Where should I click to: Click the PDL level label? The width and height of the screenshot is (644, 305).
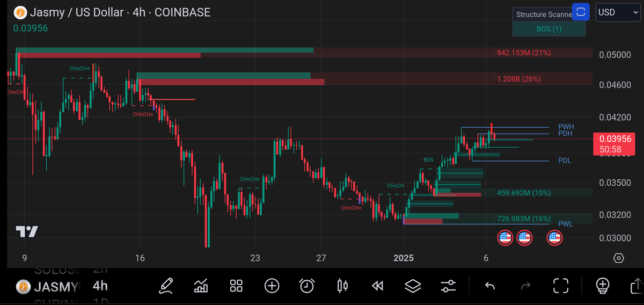click(565, 161)
